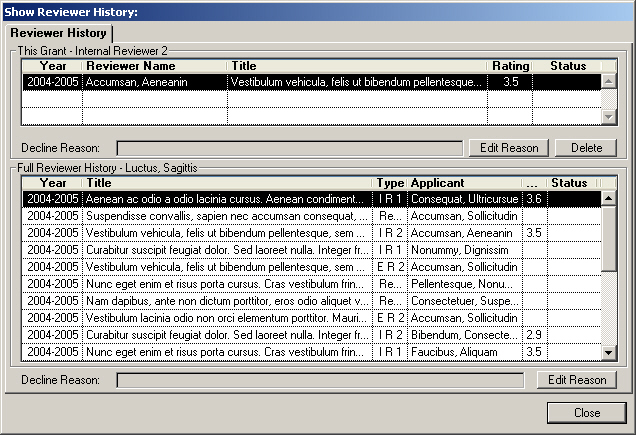Click the upper Decline Reason field

[290, 148]
